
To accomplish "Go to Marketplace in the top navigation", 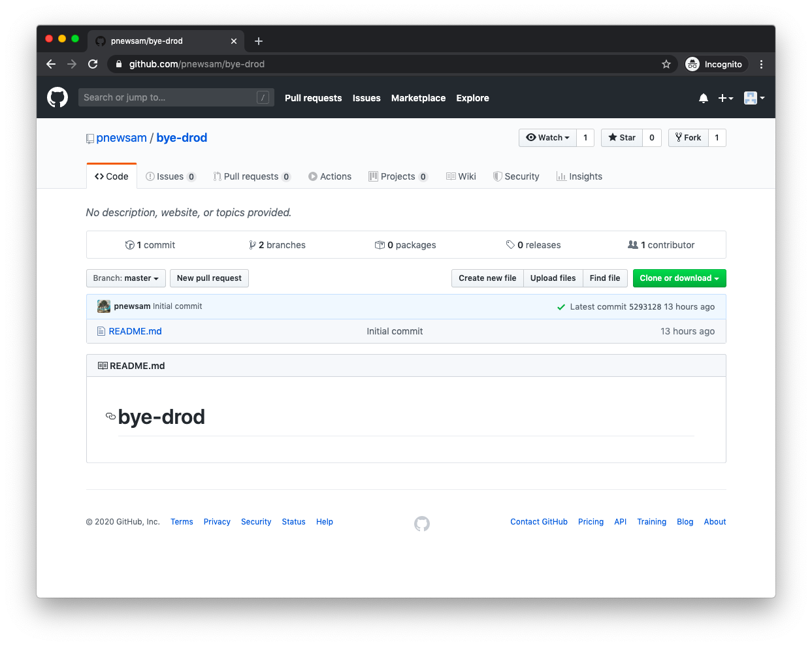I will 419,98.
